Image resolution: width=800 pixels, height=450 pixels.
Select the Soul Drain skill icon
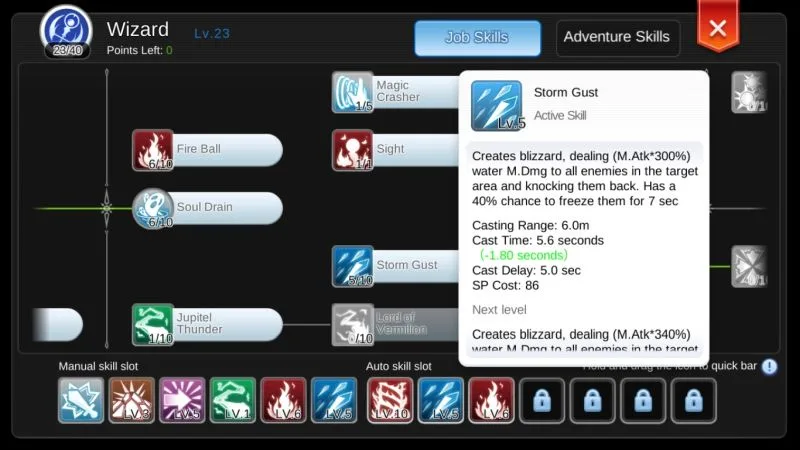(153, 208)
